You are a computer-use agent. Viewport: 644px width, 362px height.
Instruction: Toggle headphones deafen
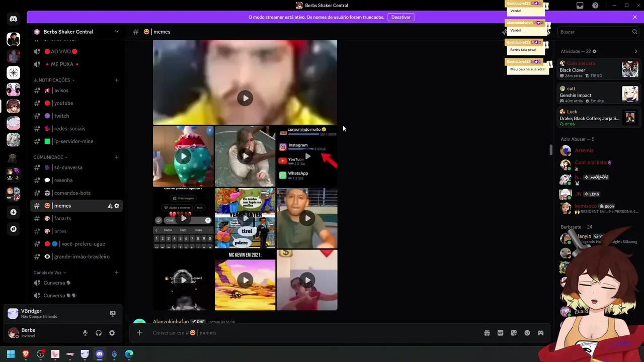tap(99, 333)
